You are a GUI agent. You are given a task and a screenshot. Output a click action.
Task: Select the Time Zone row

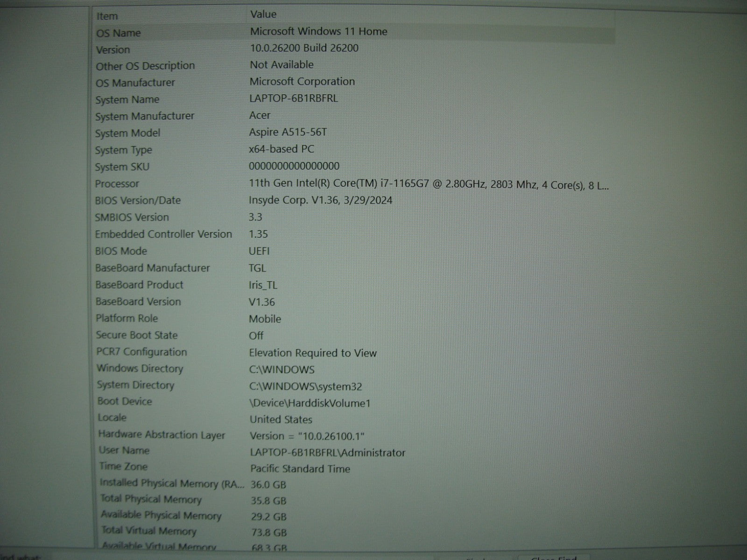click(x=123, y=466)
